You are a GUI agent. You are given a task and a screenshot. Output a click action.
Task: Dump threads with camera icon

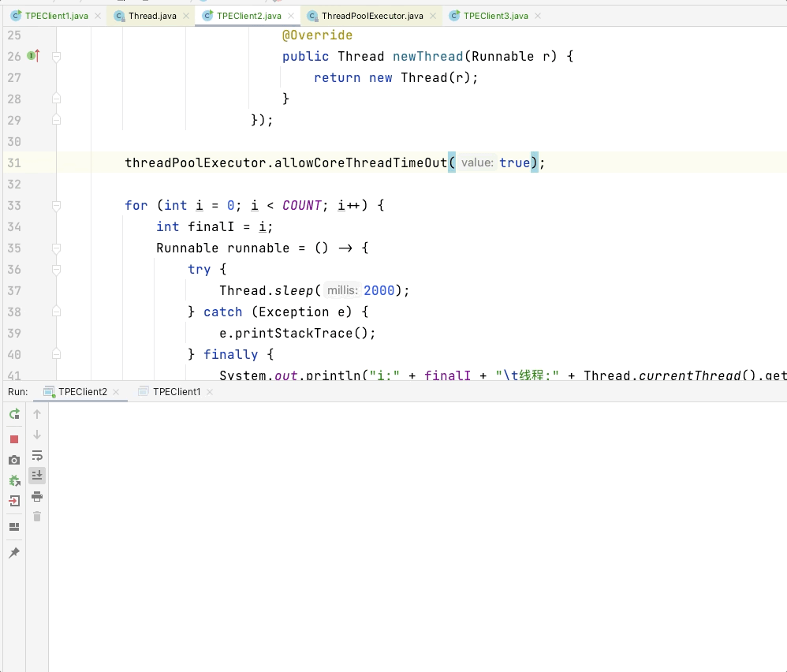coord(14,460)
